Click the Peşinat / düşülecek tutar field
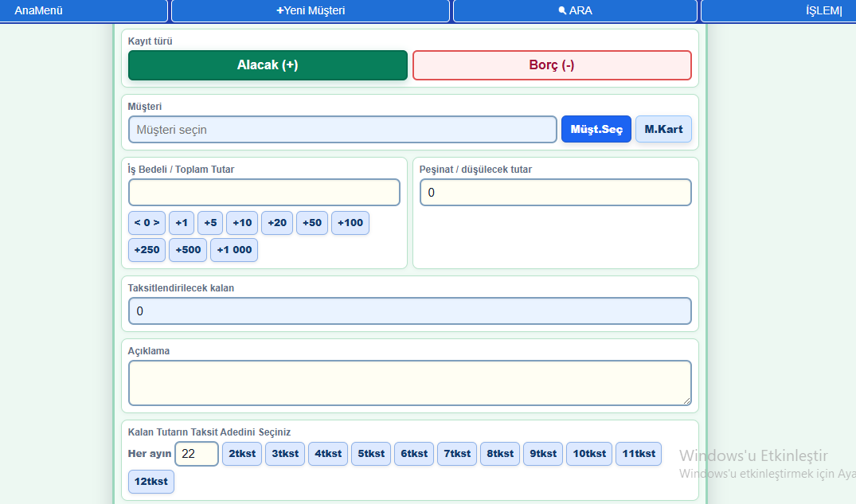Viewport: 856px width, 504px height. click(555, 192)
